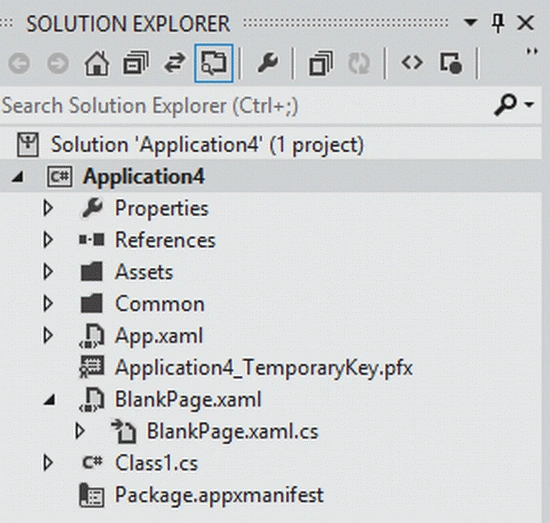Collapse the BlankPage.xaml node
The width and height of the screenshot is (550, 523).
click(49, 400)
